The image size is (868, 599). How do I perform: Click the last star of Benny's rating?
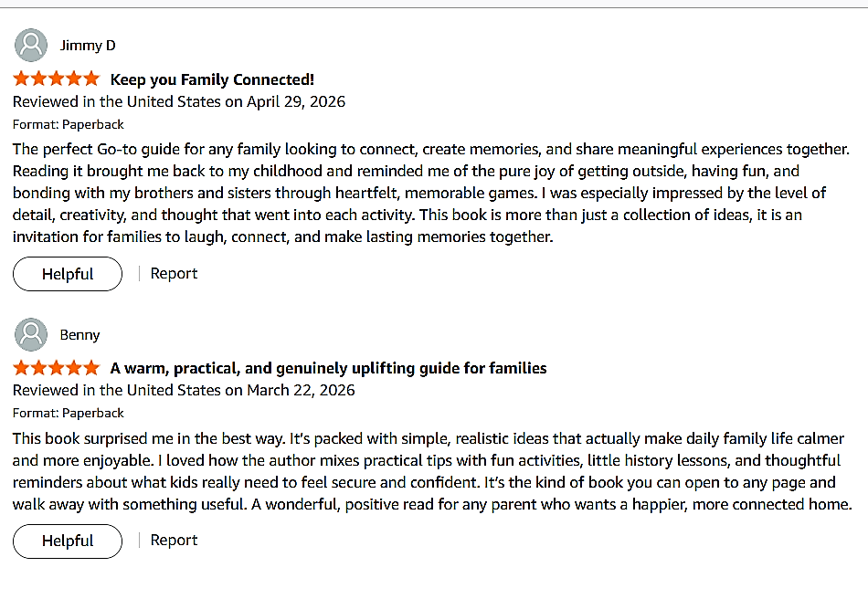(x=91, y=367)
